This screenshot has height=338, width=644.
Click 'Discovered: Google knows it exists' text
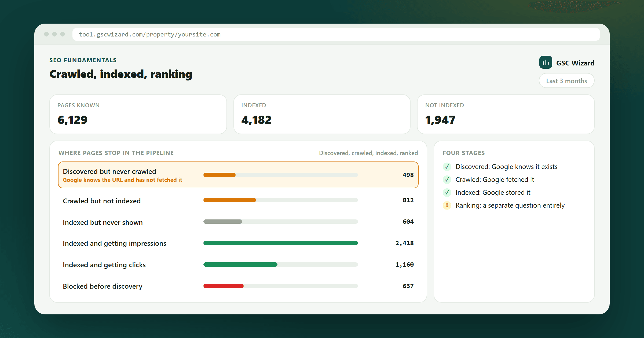(506, 167)
